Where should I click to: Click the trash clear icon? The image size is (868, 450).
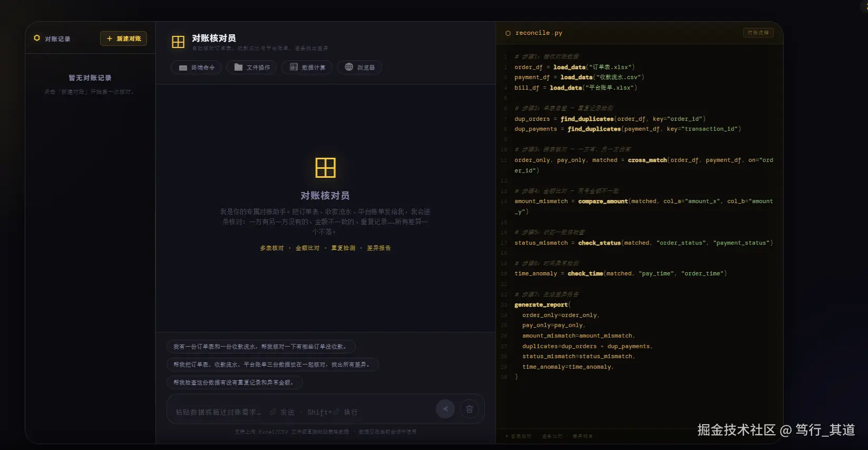click(470, 409)
